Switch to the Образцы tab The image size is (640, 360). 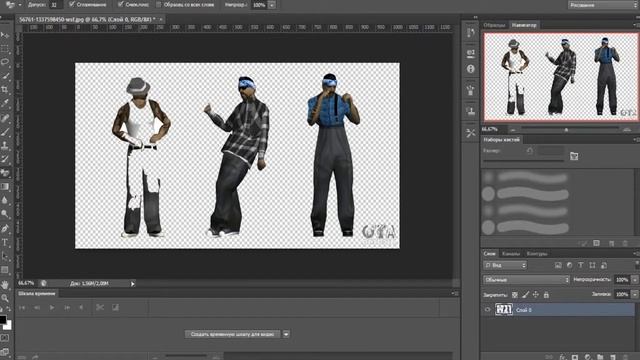point(494,25)
